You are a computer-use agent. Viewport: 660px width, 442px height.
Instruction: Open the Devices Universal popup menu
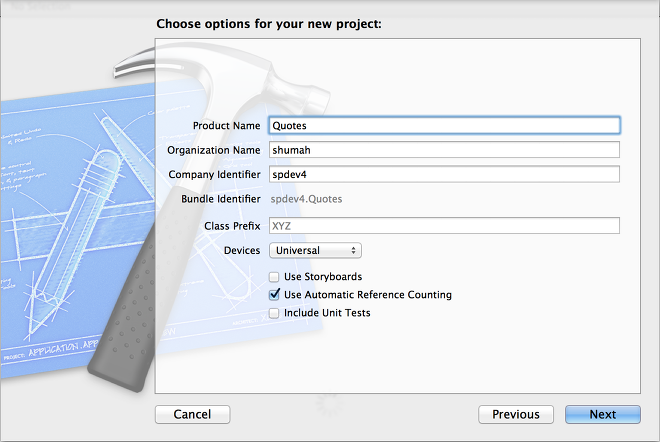click(x=315, y=250)
